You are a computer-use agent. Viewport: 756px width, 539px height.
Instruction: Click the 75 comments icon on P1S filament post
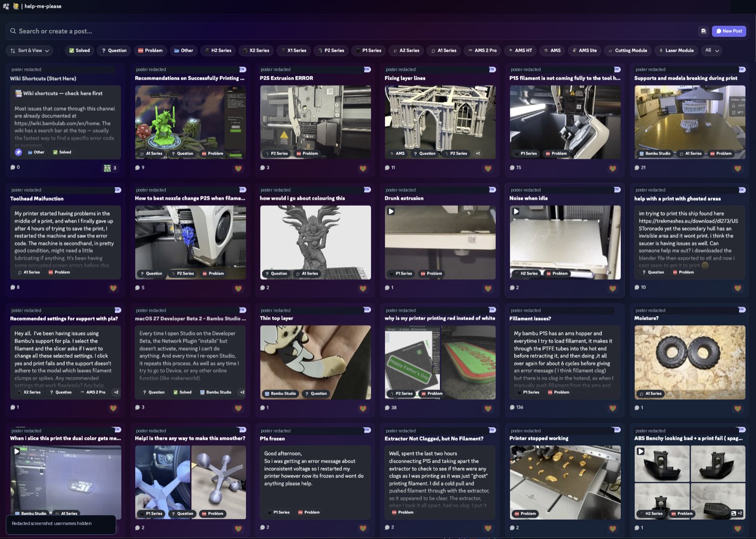pos(512,167)
